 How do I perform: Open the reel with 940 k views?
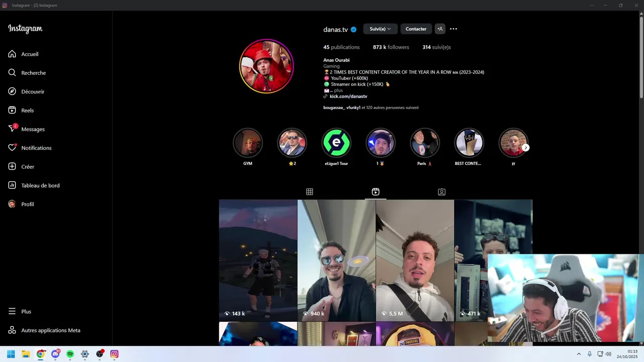point(337,260)
